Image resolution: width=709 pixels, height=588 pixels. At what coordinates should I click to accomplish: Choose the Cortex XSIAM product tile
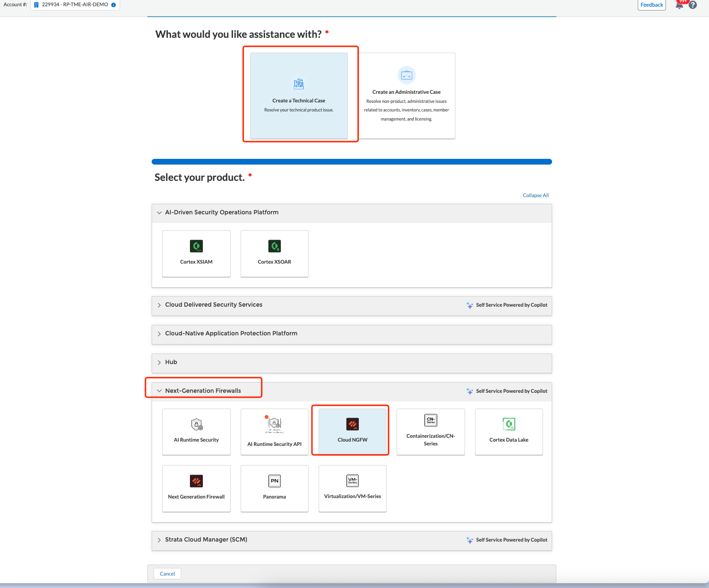tap(196, 254)
